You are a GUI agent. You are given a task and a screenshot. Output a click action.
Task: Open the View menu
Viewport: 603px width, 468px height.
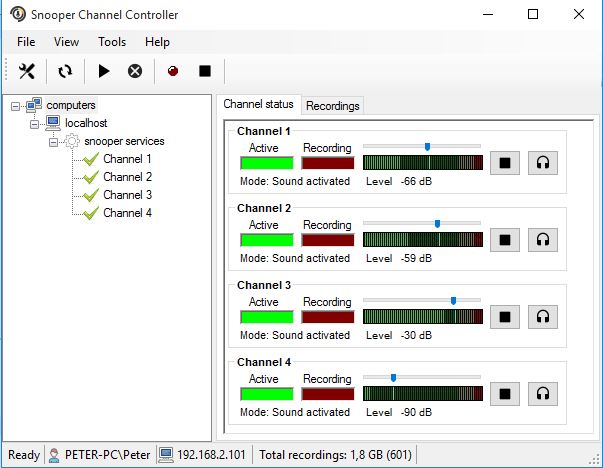tap(67, 42)
